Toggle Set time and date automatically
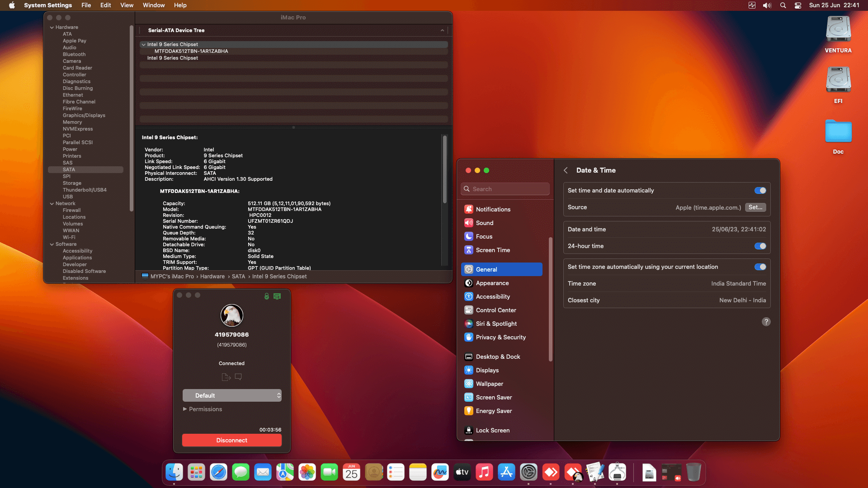 [x=760, y=191]
